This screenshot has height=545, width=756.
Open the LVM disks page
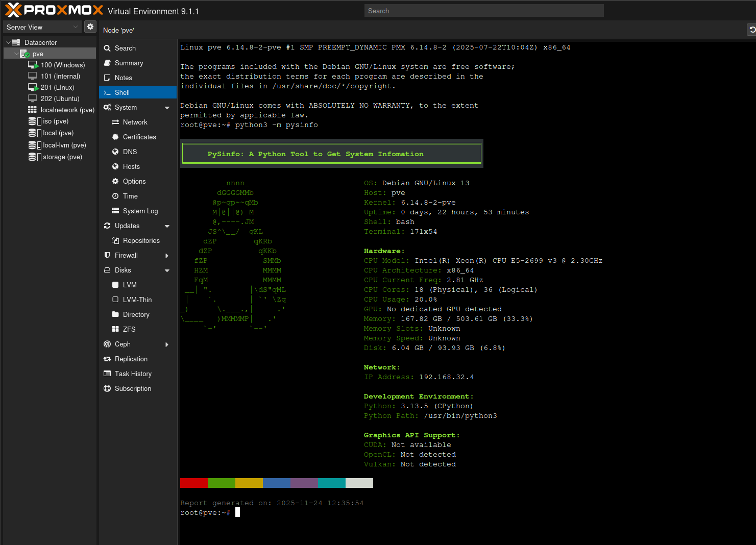click(x=138, y=285)
